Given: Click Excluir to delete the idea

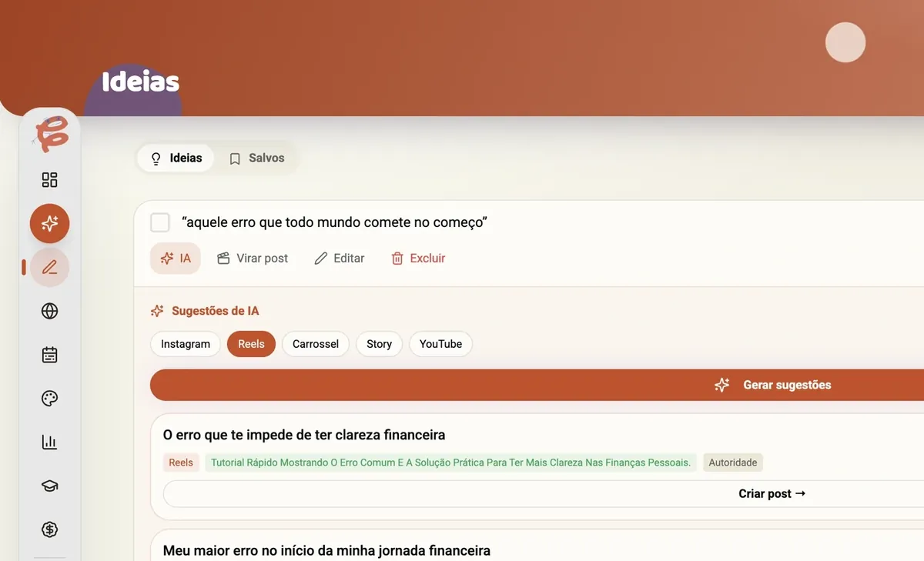Looking at the screenshot, I should coord(418,259).
